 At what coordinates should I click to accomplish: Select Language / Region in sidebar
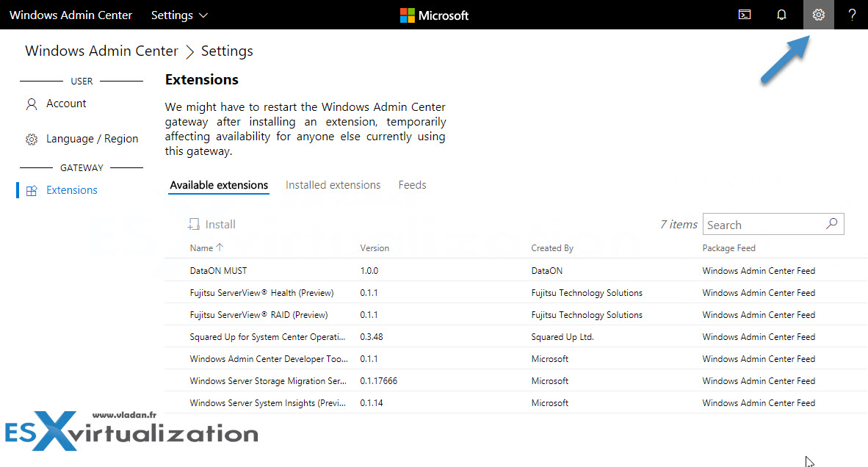tap(92, 139)
